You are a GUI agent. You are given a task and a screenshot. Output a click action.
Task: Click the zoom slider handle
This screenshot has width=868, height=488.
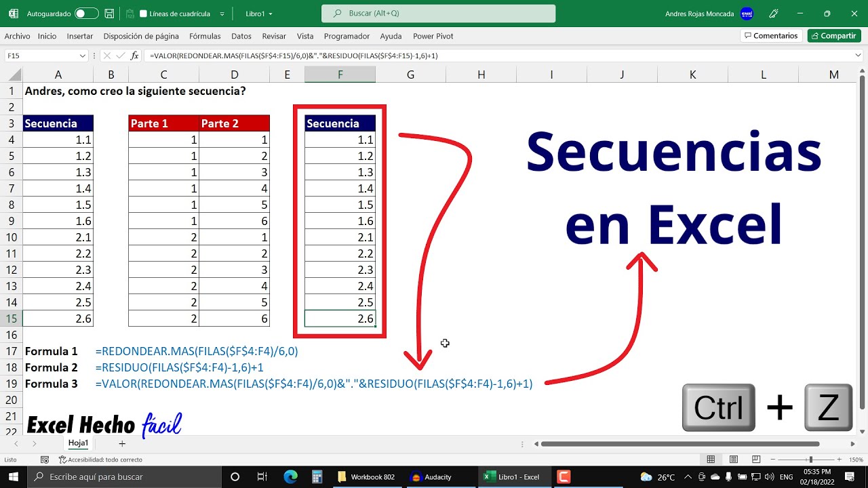point(810,459)
